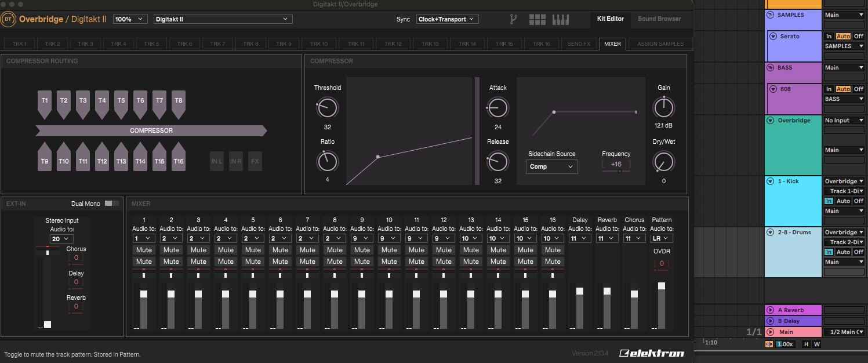Adjust the compressor Dry/Wet knob

(x=663, y=161)
